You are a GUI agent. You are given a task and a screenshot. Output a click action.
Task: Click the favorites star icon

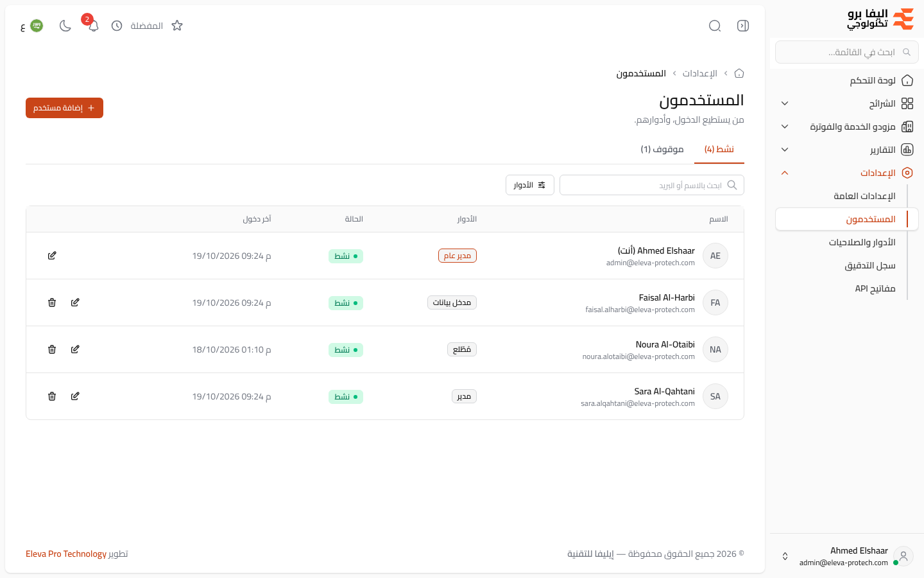point(177,26)
